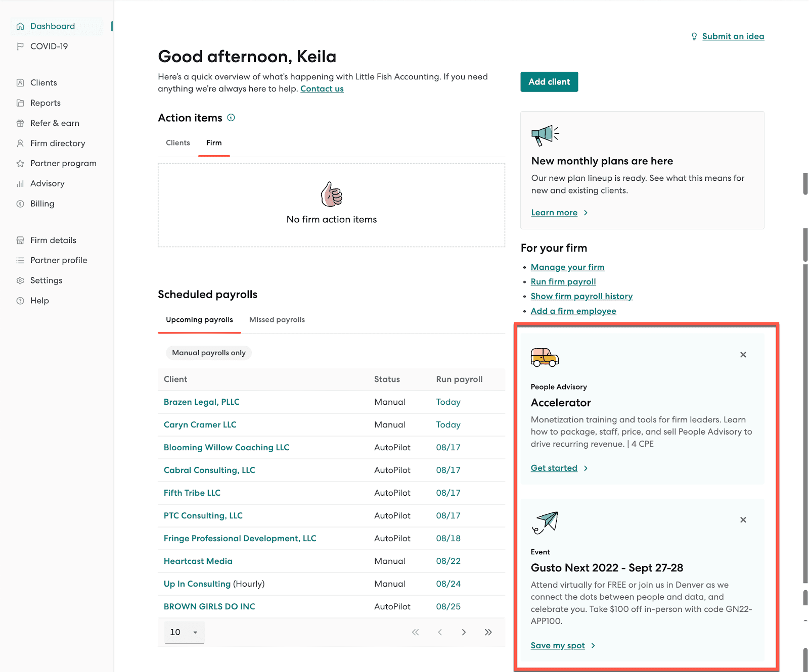Jump to last page of payrolls
This screenshot has height=672, width=809.
[488, 632]
